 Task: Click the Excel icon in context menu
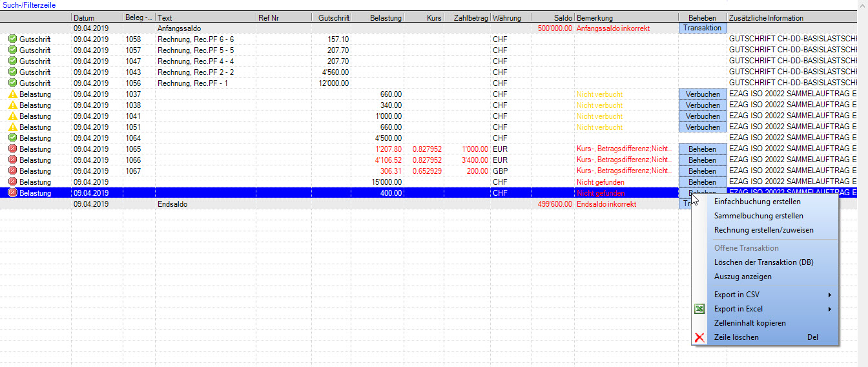tap(699, 309)
